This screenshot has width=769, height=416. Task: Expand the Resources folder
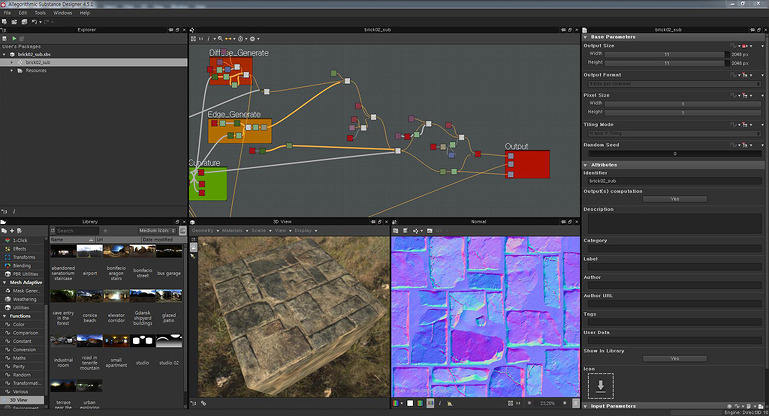tap(12, 71)
